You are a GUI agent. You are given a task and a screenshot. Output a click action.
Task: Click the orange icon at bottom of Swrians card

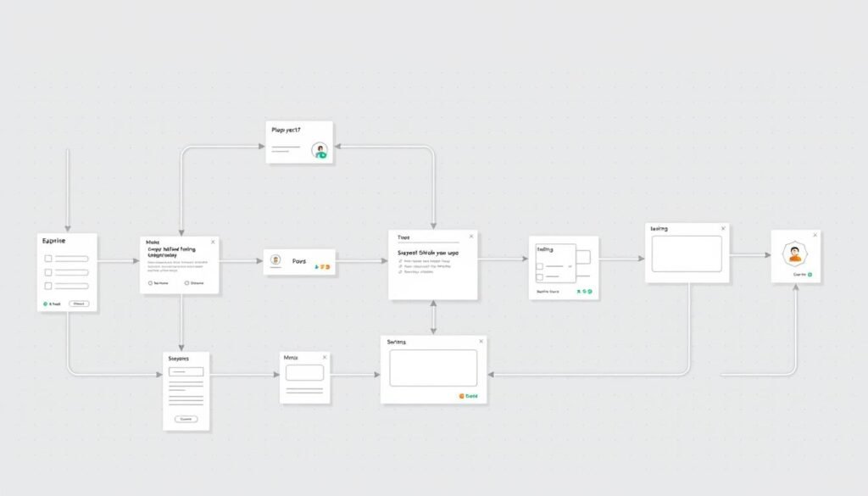tap(462, 395)
